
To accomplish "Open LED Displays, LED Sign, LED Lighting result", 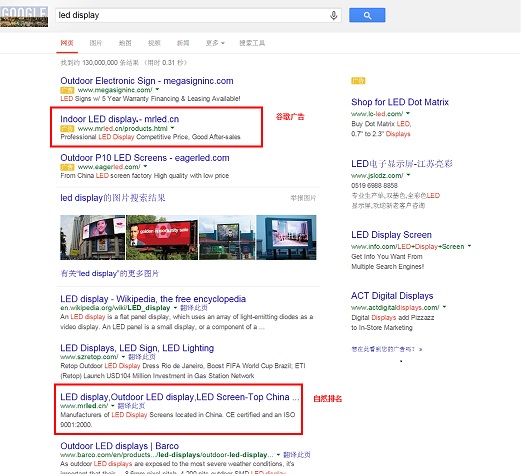I will [137, 348].
